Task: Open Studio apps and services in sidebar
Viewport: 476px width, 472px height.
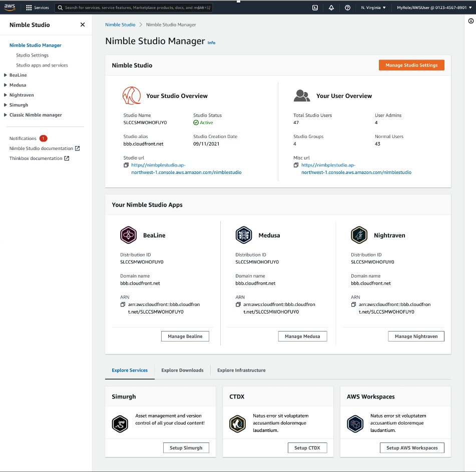Action: pyautogui.click(x=42, y=65)
